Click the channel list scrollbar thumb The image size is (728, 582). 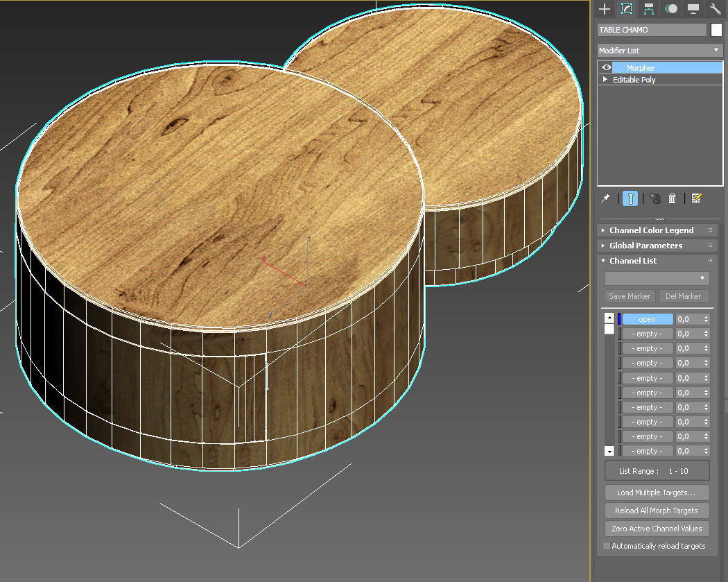click(x=609, y=329)
